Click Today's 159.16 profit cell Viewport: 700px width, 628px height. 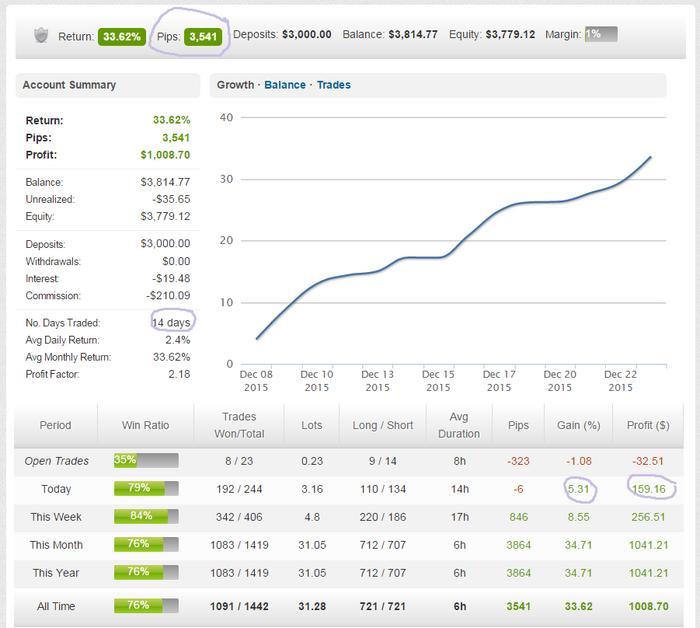point(648,489)
